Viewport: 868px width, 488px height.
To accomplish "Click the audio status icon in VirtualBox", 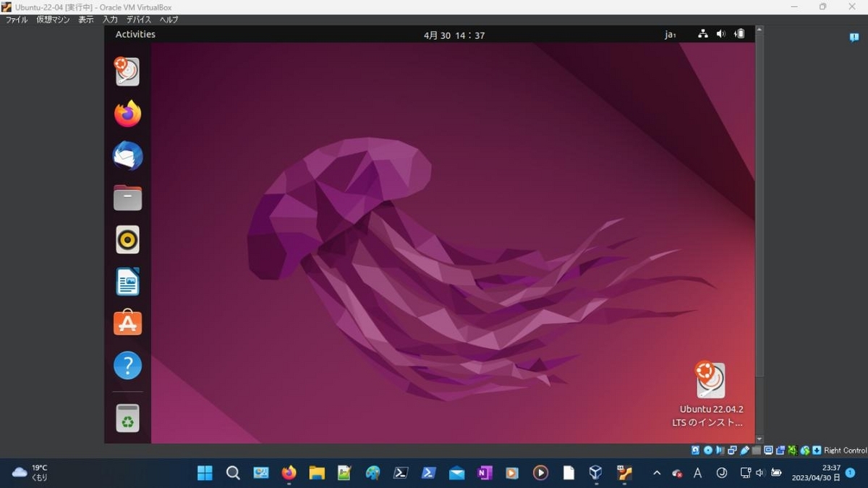I will pos(720,450).
